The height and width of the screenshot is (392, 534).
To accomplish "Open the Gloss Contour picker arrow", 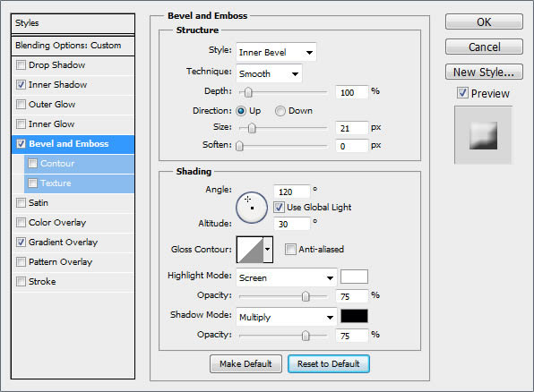I will 268,250.
